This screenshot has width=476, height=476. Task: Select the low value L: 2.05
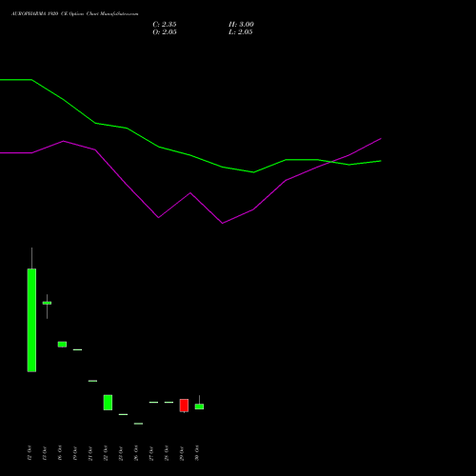click(241, 32)
